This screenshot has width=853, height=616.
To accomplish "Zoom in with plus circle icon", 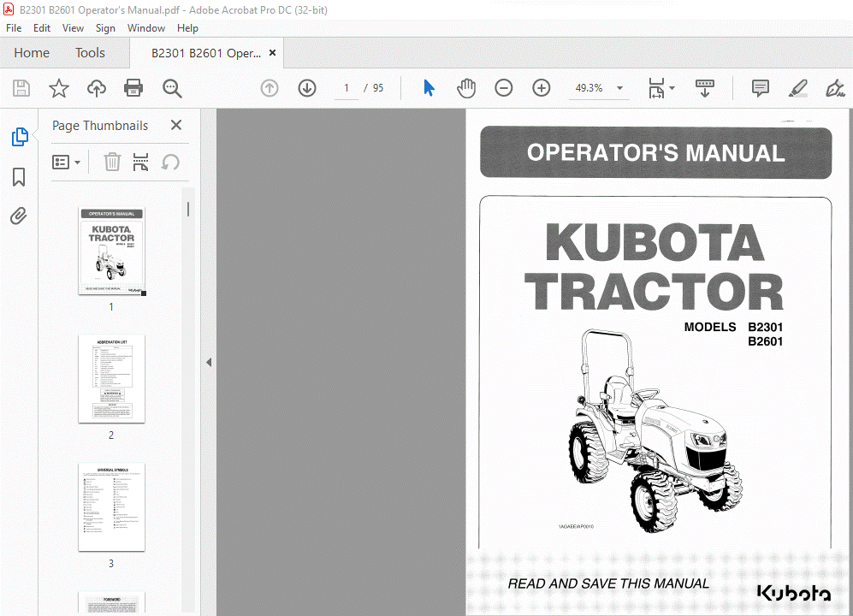I will point(542,88).
